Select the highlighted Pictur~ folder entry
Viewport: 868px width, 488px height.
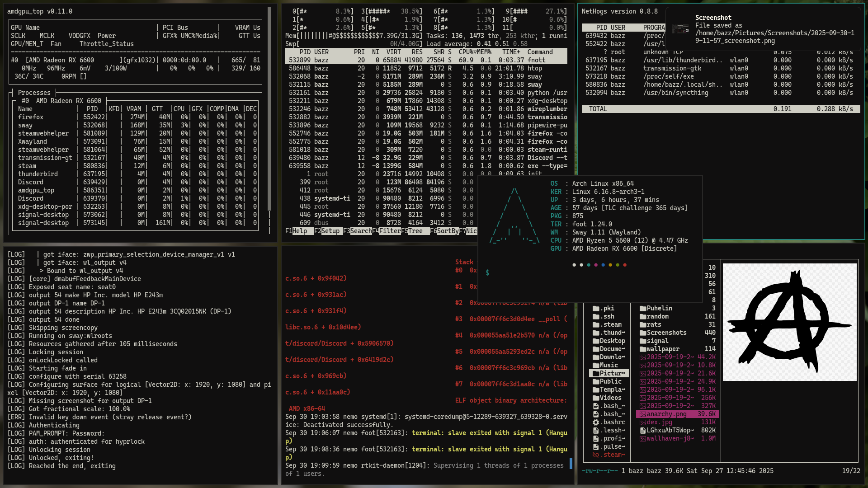[609, 373]
